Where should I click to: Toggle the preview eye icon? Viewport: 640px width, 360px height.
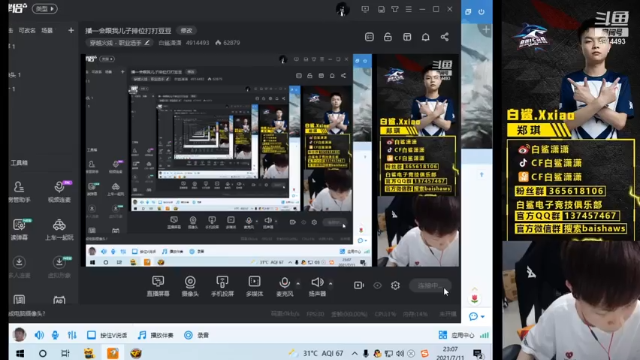point(377,285)
